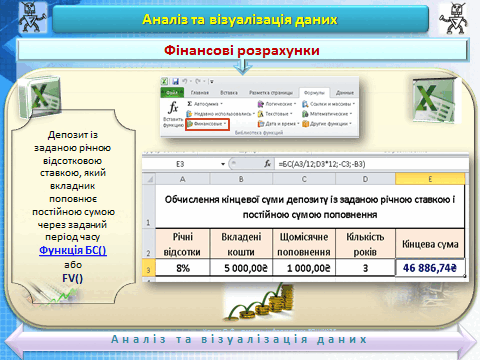Select highlighted column header E
Viewport: 480px width, 360px height.
pos(430,179)
